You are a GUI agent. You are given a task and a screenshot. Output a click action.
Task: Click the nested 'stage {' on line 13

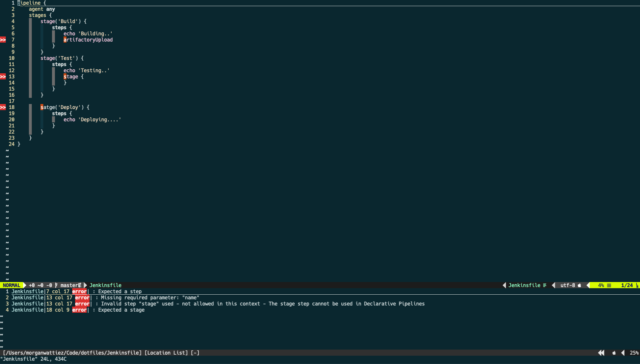[74, 77]
